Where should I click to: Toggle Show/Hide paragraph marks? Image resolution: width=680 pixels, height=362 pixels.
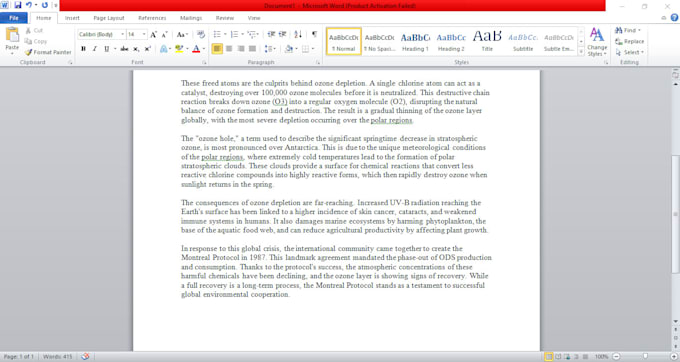314,34
